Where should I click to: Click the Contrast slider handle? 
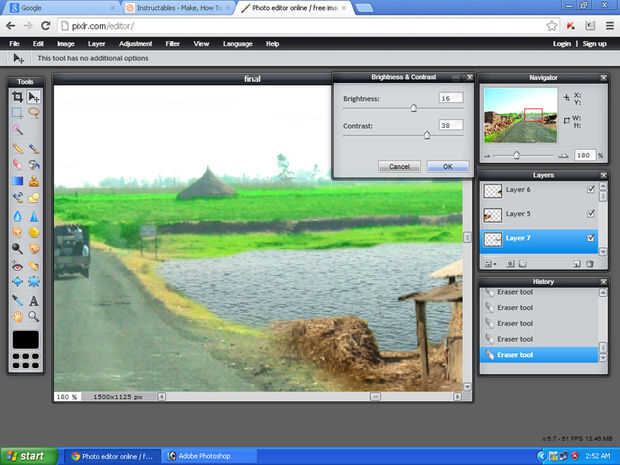coord(427,135)
